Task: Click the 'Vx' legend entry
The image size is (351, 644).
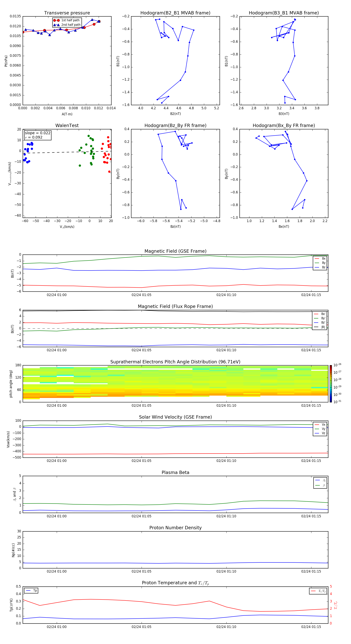Action: (x=320, y=424)
